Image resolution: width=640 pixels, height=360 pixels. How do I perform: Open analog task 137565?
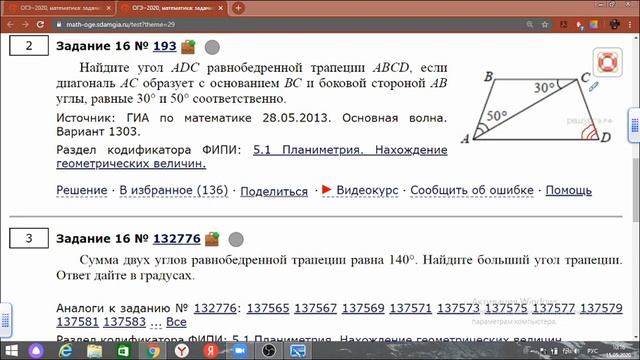click(x=268, y=308)
